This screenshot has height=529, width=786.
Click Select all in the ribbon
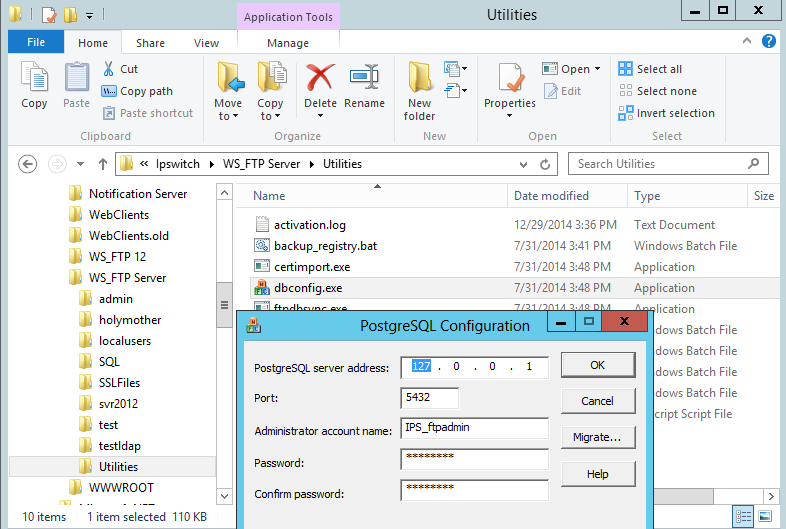point(650,69)
